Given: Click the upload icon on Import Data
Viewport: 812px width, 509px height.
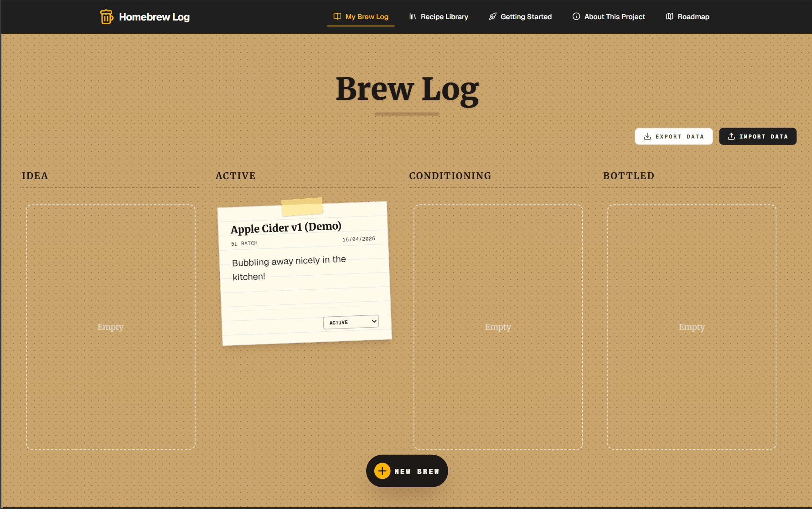Looking at the screenshot, I should [731, 136].
